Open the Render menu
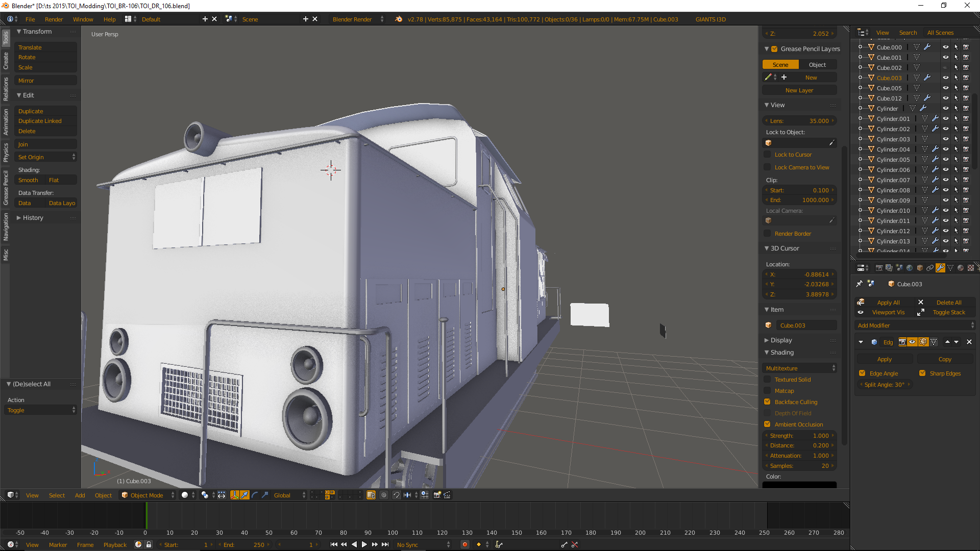Screen dimensions: 980x551 click(x=54, y=19)
